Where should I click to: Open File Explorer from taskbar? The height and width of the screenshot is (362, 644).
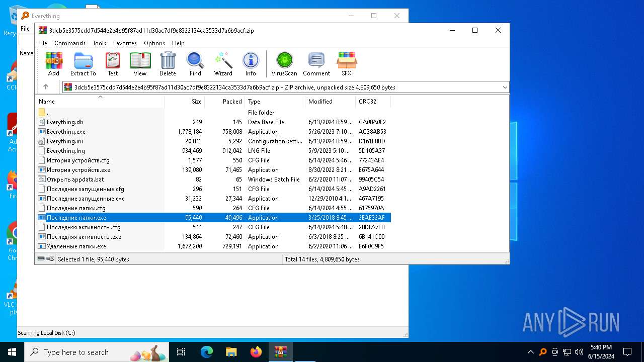coord(231,352)
